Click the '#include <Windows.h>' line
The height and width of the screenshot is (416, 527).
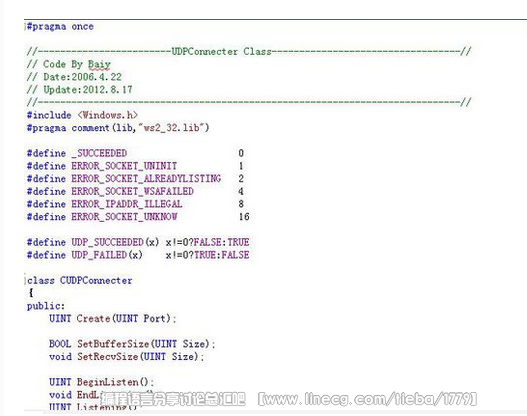[82, 115]
